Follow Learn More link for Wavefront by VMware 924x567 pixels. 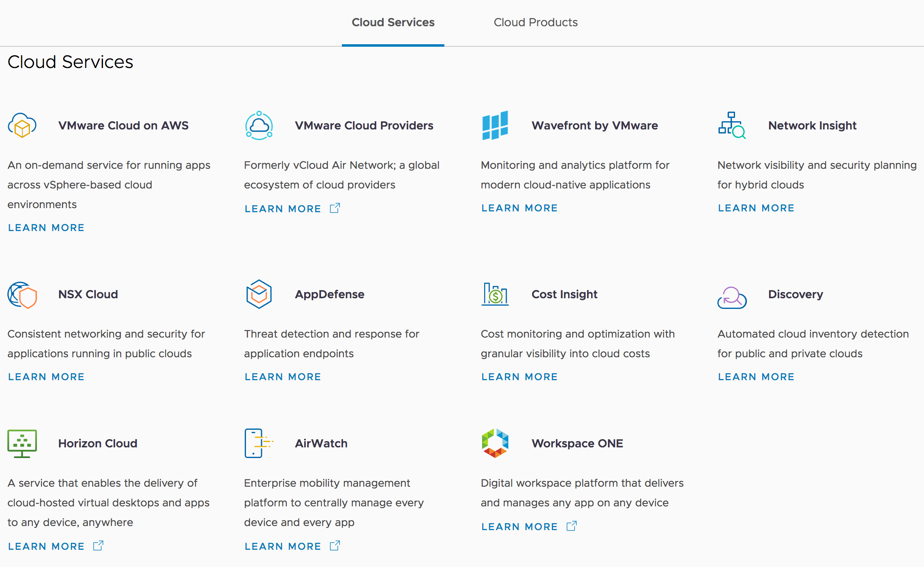519,208
